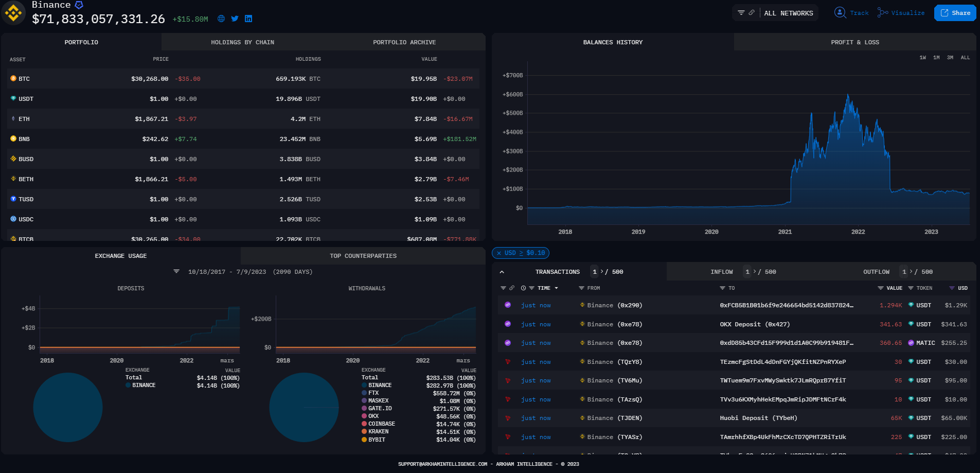Toggle the FROM column filter
The width and height of the screenshot is (980, 473).
(581, 288)
